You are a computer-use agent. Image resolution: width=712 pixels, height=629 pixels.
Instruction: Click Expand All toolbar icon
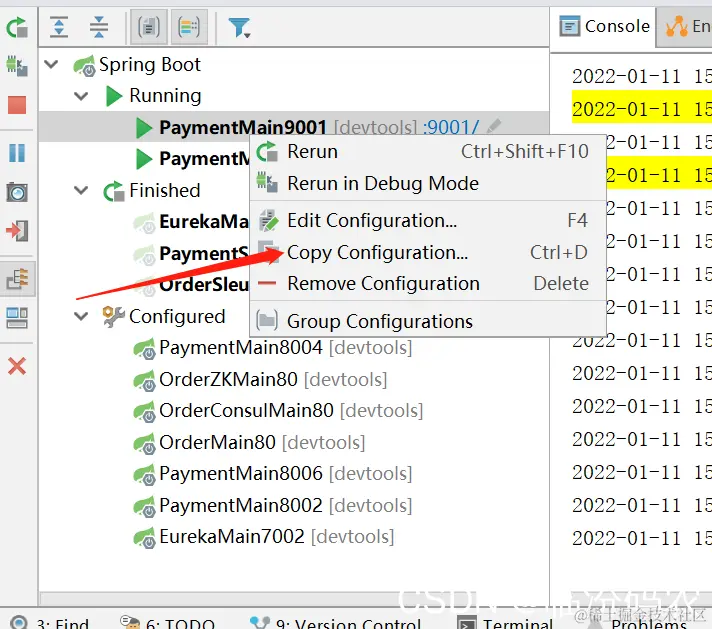pos(59,27)
